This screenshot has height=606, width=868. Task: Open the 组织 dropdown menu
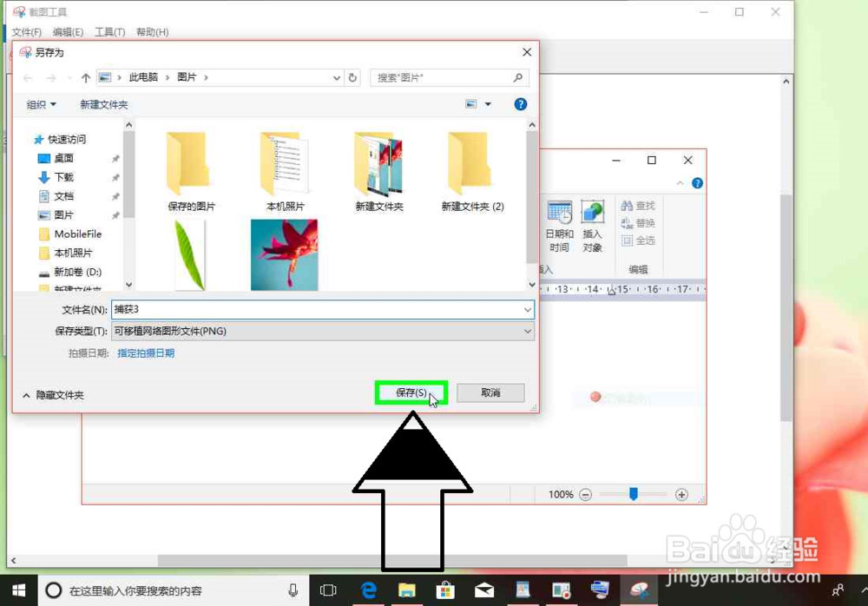point(41,104)
